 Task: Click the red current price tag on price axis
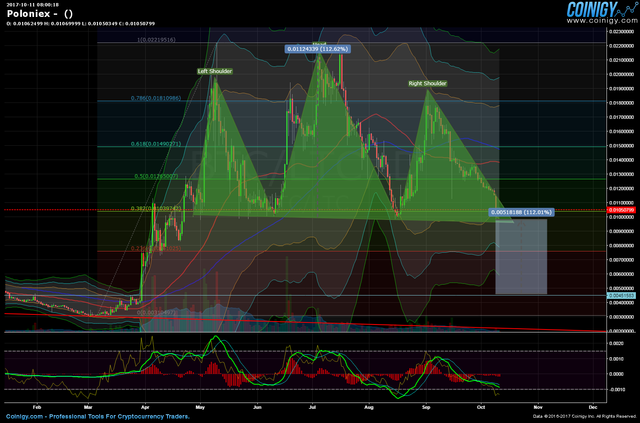point(622,210)
